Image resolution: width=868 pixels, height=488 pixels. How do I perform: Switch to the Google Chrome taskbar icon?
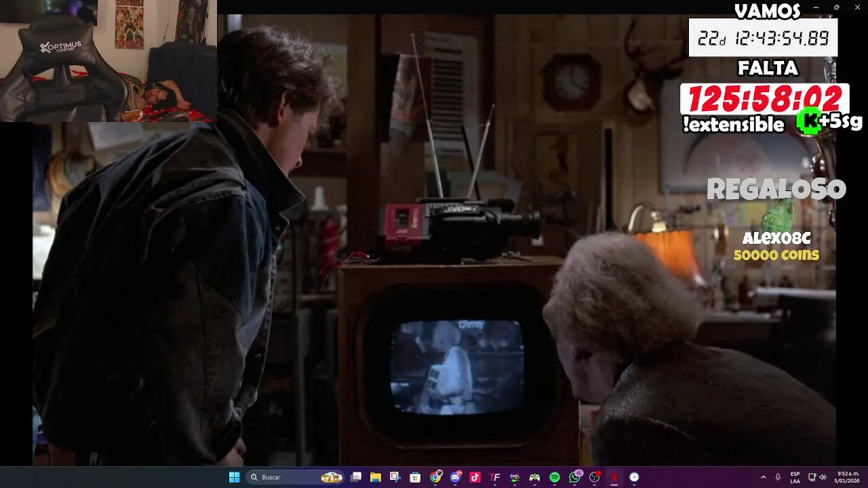[435, 477]
